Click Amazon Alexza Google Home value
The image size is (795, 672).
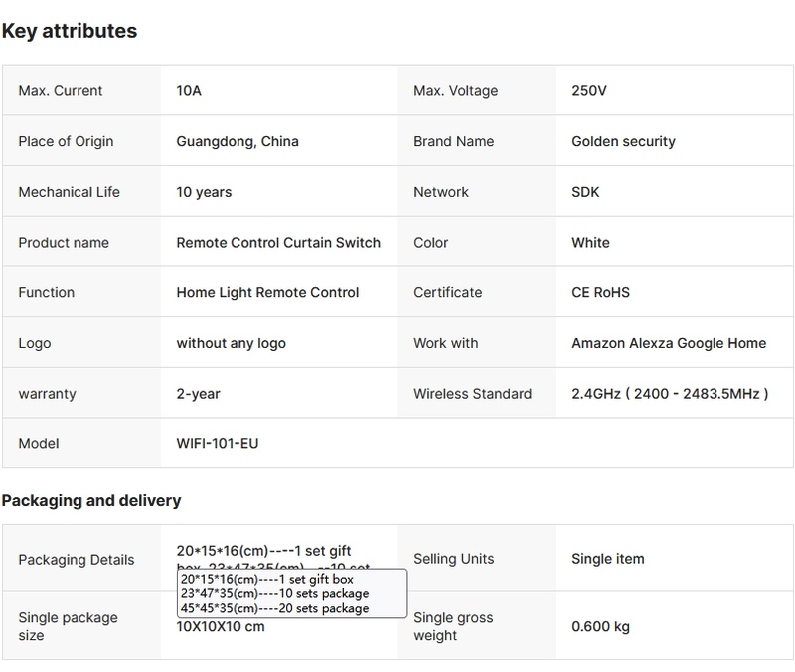669,343
